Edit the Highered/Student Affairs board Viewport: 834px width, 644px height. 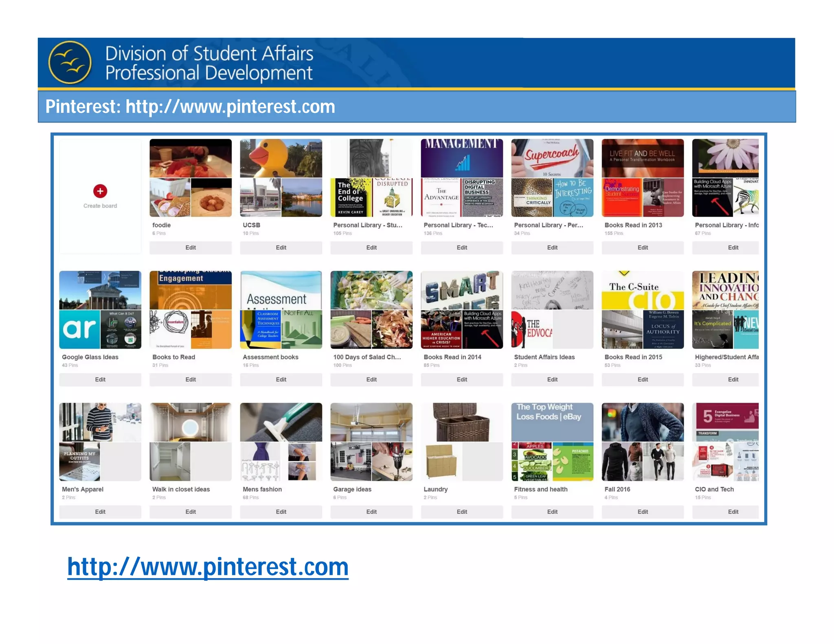[x=725, y=379]
